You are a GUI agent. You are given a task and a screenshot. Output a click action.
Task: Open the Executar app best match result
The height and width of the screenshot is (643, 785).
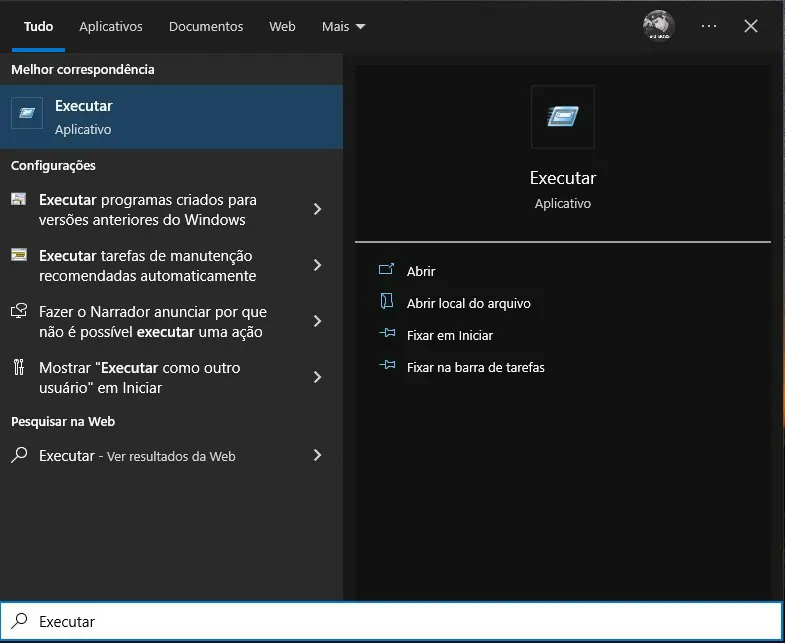171,117
